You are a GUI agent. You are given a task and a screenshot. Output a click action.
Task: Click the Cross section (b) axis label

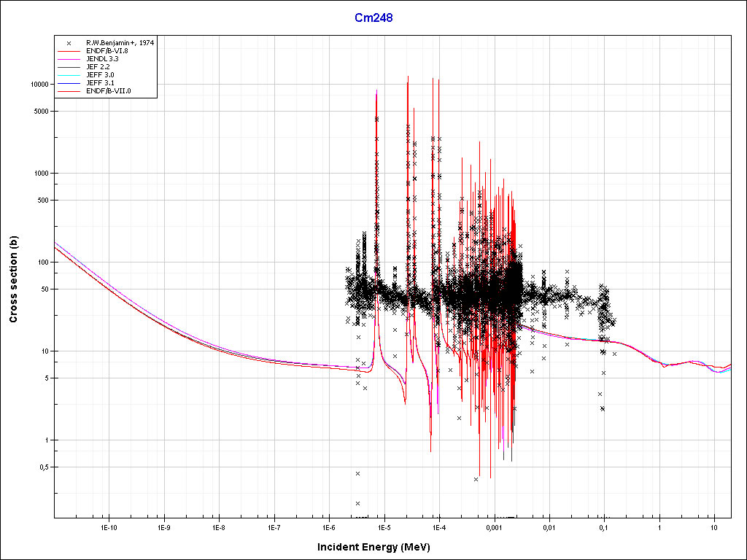pos(13,279)
